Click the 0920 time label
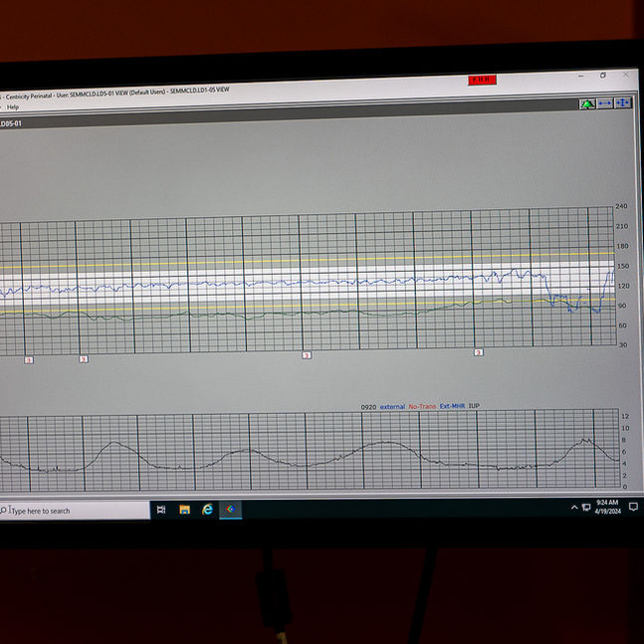Image resolution: width=644 pixels, height=644 pixels. pyautogui.click(x=368, y=407)
